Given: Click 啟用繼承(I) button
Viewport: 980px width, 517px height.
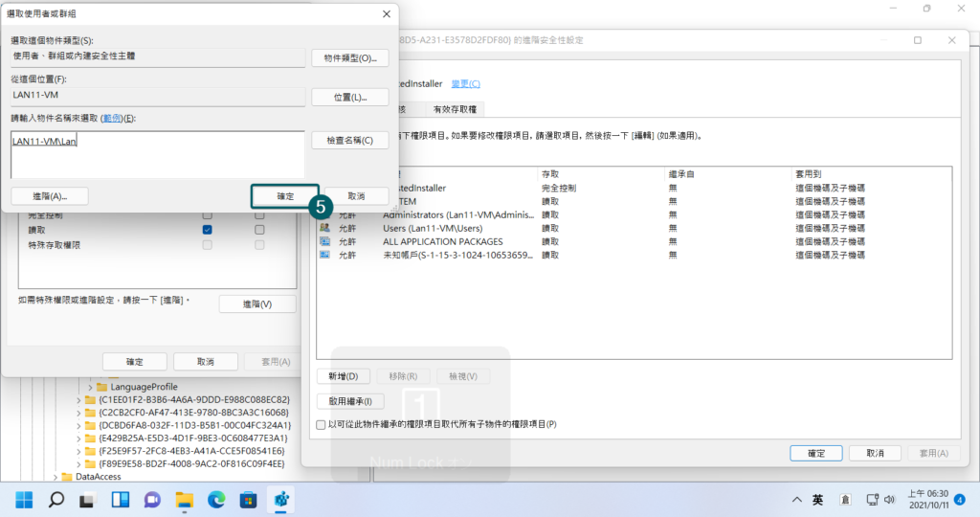Looking at the screenshot, I should click(350, 401).
